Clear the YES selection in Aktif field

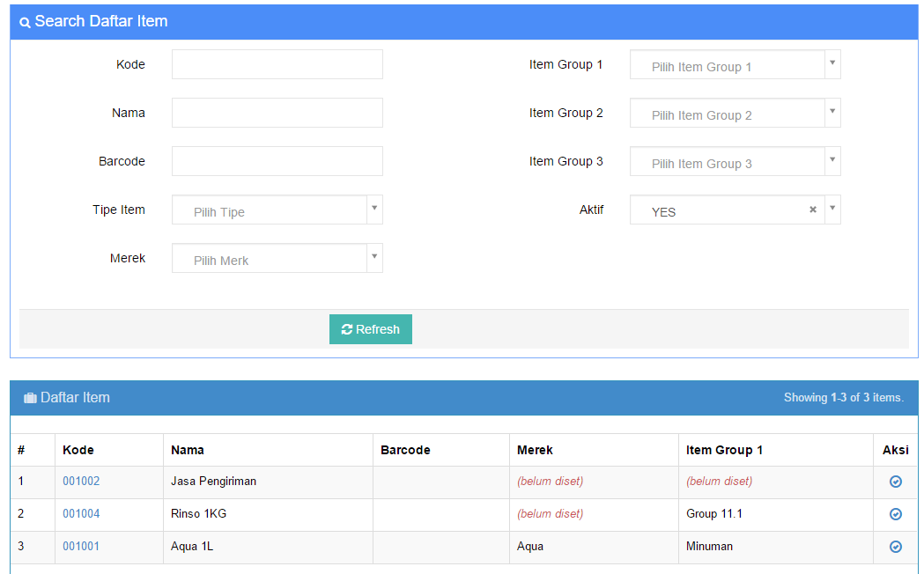tap(813, 210)
